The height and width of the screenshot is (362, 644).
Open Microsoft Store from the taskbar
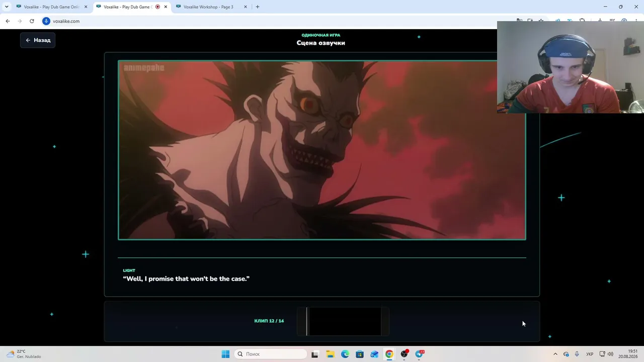tap(360, 354)
